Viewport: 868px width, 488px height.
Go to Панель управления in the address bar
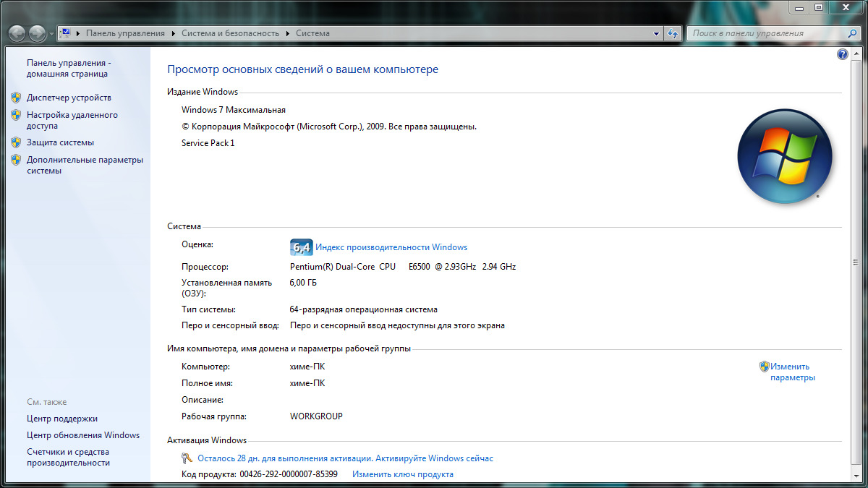(126, 33)
